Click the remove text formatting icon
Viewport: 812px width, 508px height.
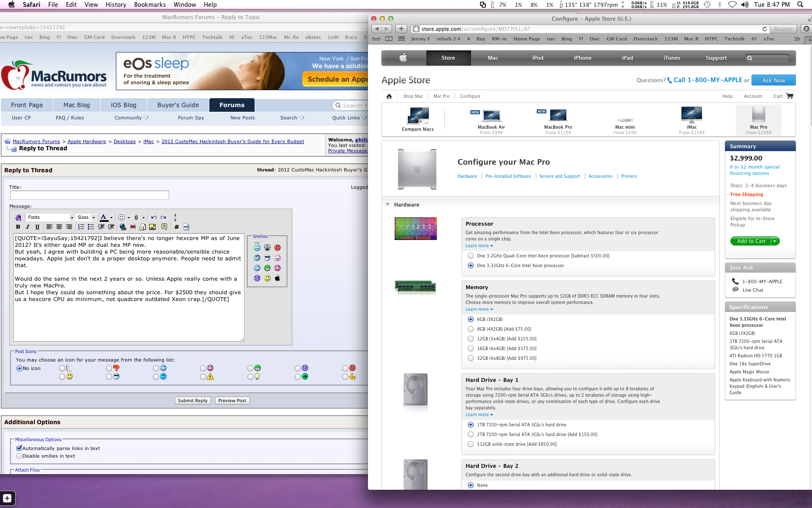[x=18, y=217]
